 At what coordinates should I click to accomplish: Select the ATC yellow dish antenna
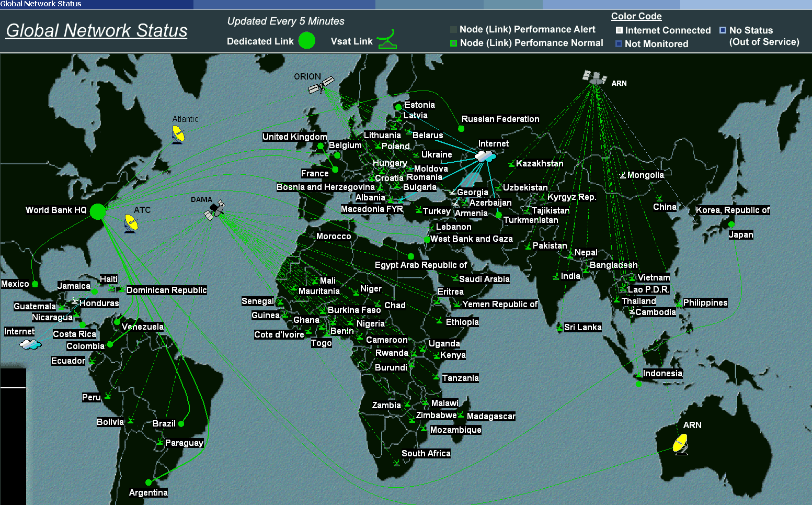pos(131,223)
